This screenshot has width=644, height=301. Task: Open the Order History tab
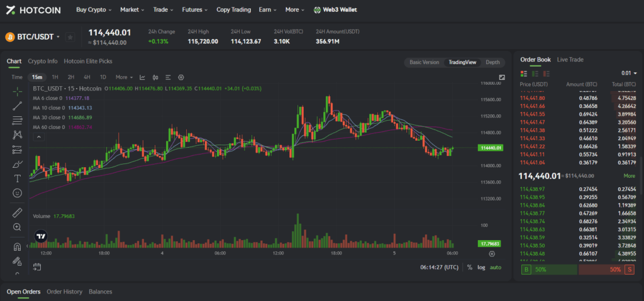point(65,292)
